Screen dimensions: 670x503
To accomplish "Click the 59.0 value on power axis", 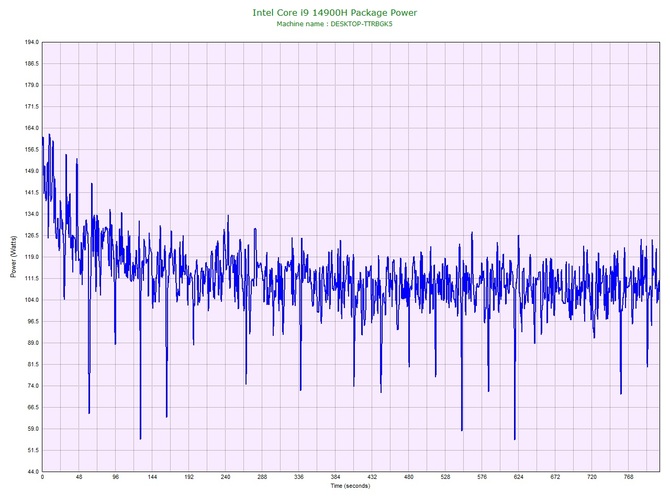I will click(x=33, y=429).
